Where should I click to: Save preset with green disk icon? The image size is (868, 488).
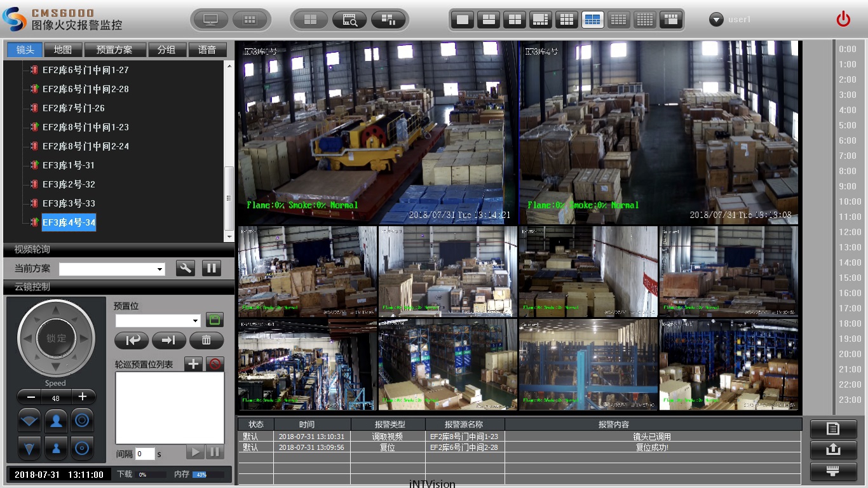(x=215, y=320)
